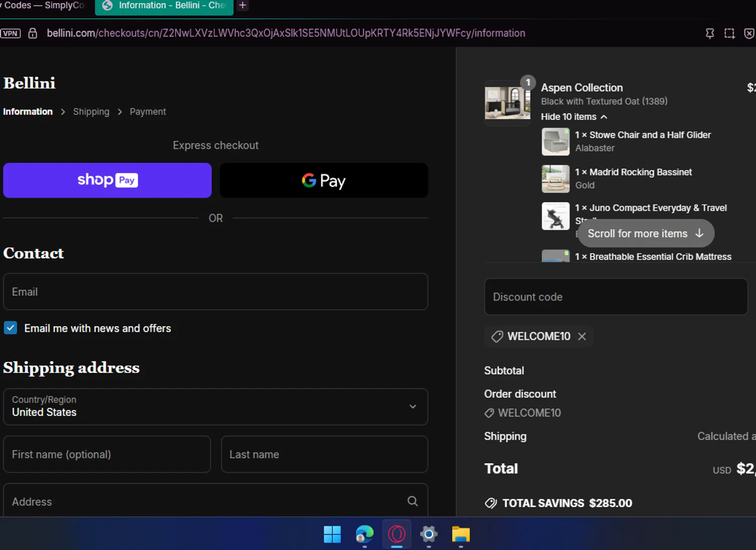Viewport: 756px width, 550px height.
Task: Uncheck Email me with news and offers
Action: [11, 328]
